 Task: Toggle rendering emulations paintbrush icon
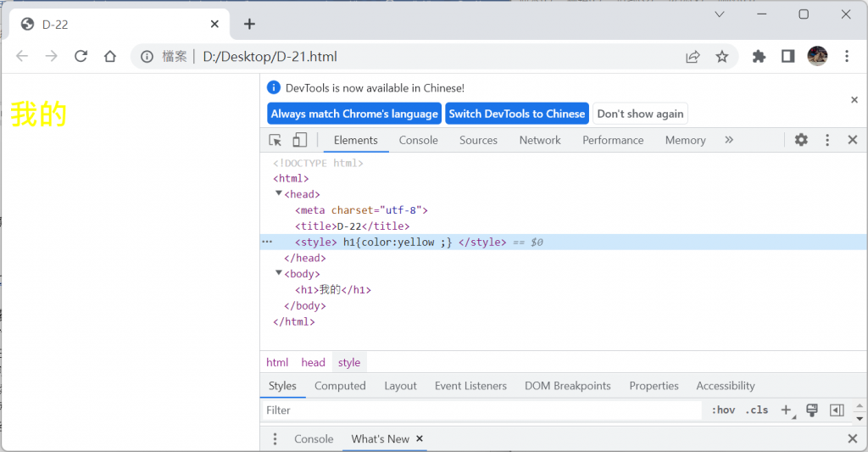(811, 410)
